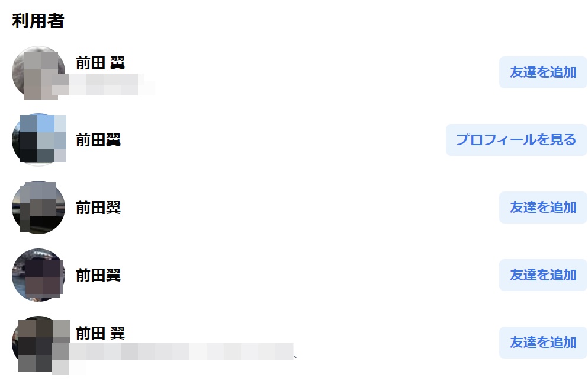The width and height of the screenshot is (588, 383).
Task: Open the first 前田 翼 name link
Action: tap(100, 63)
